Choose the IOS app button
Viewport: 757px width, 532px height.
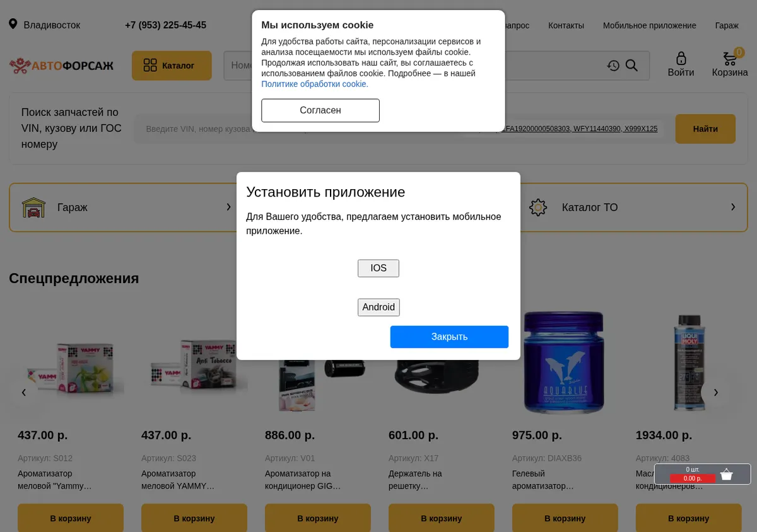point(378,269)
